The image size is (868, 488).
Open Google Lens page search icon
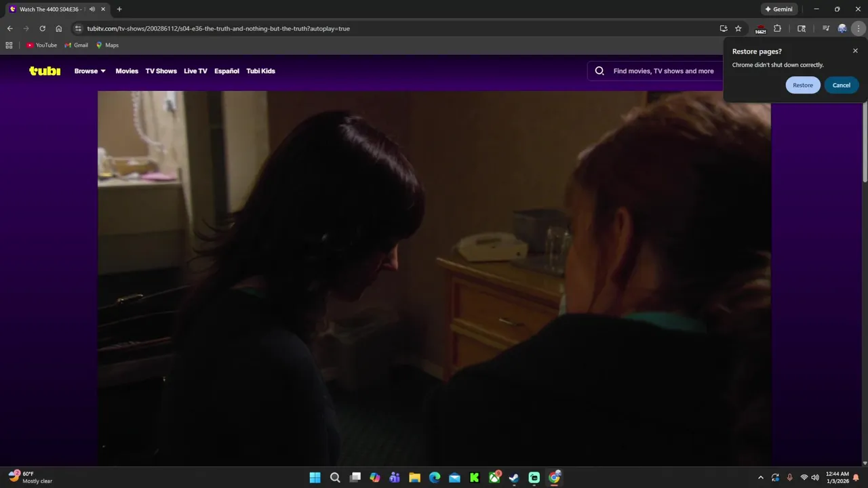point(802,28)
